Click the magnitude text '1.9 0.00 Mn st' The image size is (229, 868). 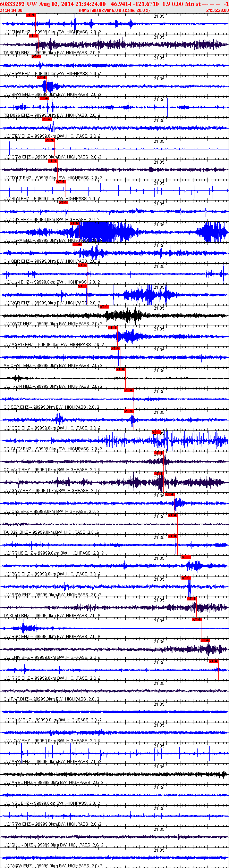(x=181, y=4)
